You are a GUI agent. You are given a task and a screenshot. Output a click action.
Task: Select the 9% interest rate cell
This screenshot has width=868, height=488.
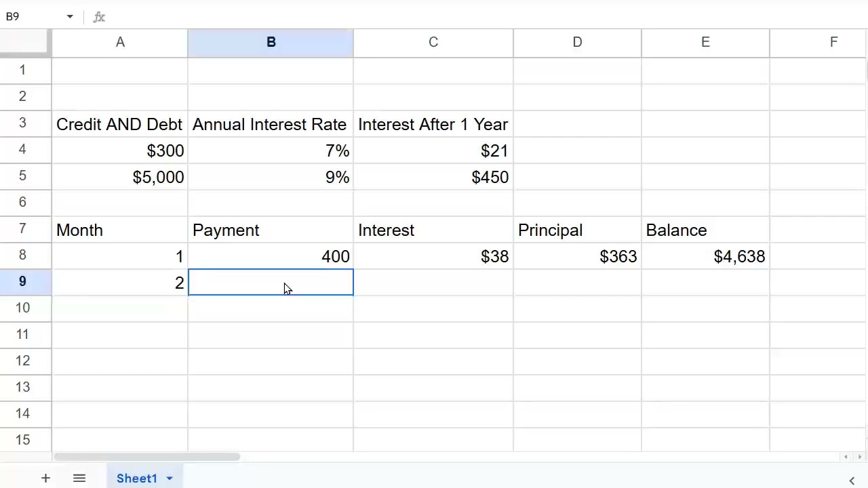[271, 177]
